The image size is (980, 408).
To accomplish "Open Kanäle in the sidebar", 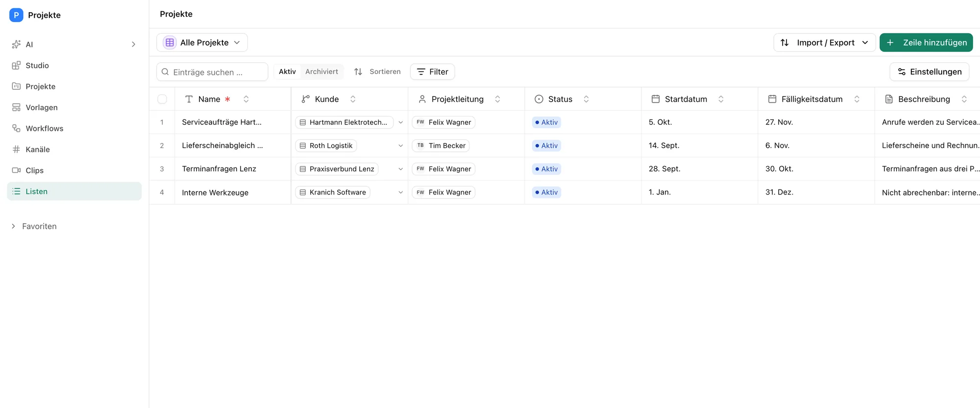I will [x=74, y=149].
